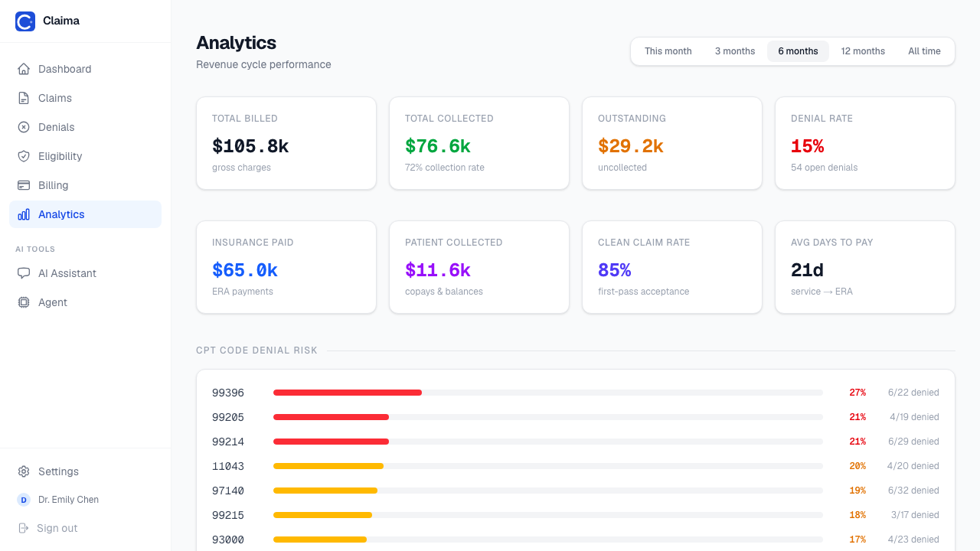
Task: Click the Total Collected $76.6k card
Action: click(x=479, y=143)
